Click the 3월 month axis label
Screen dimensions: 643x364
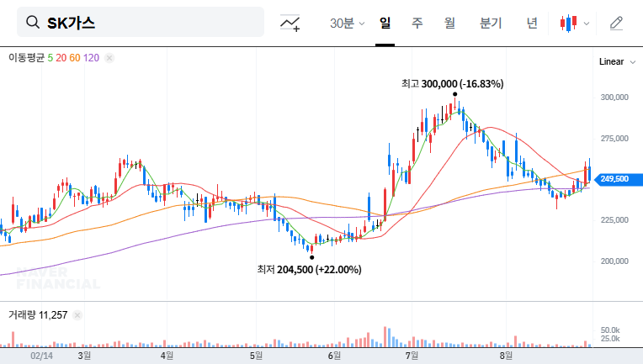pos(84,356)
